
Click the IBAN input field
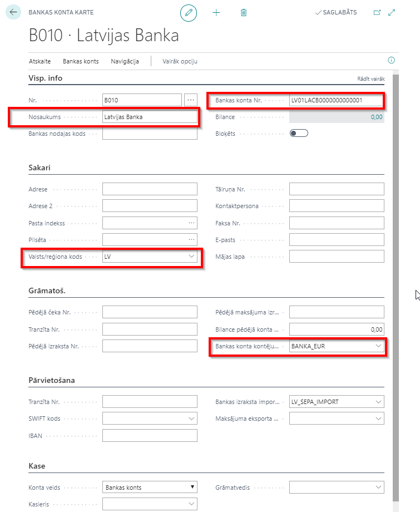pos(150,436)
